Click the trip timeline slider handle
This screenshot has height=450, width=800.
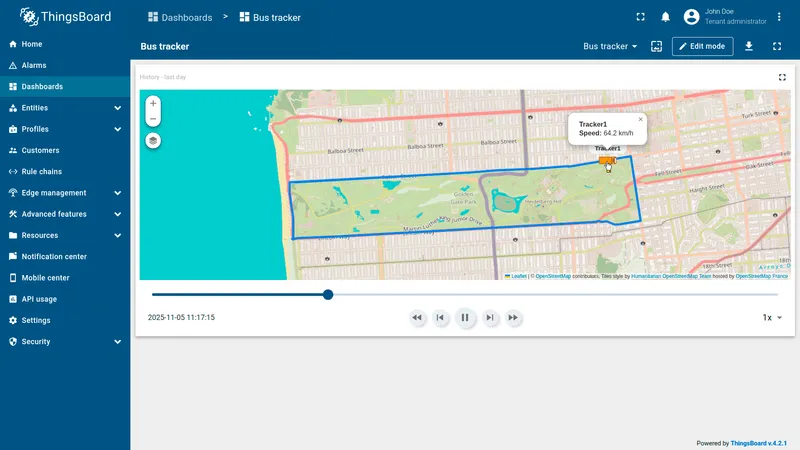coord(328,294)
